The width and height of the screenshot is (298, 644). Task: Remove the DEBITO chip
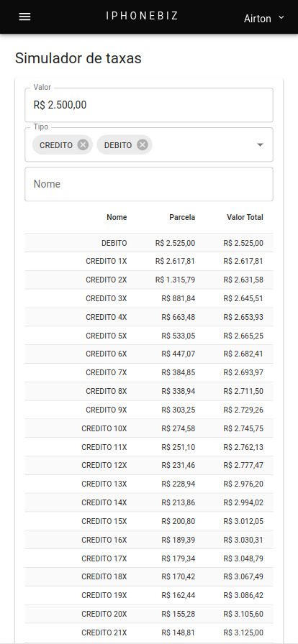coord(143,145)
